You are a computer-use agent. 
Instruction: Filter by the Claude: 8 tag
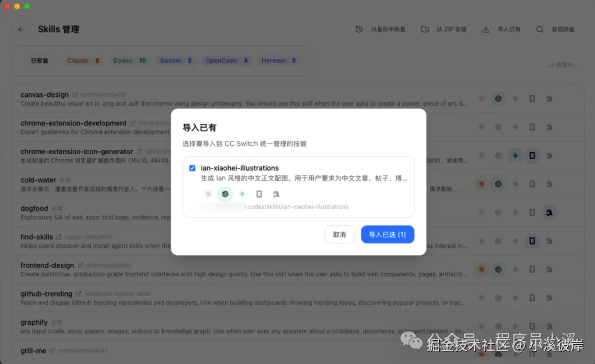[x=84, y=61]
